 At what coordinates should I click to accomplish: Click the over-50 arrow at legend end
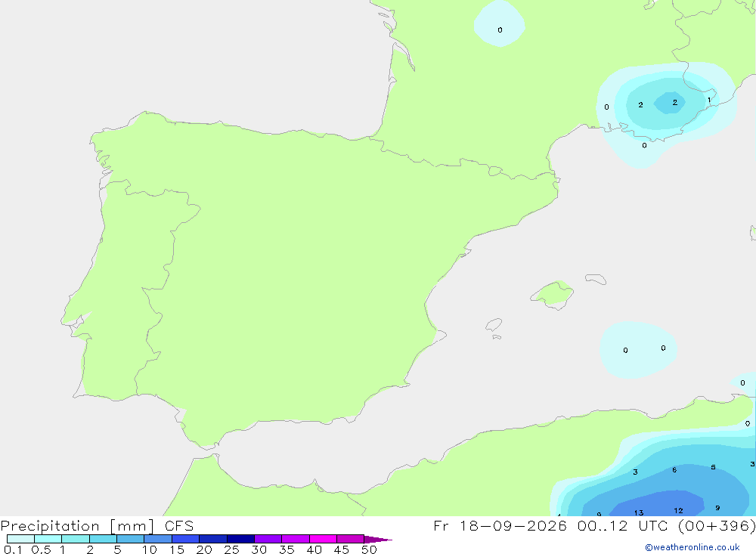[x=378, y=539]
